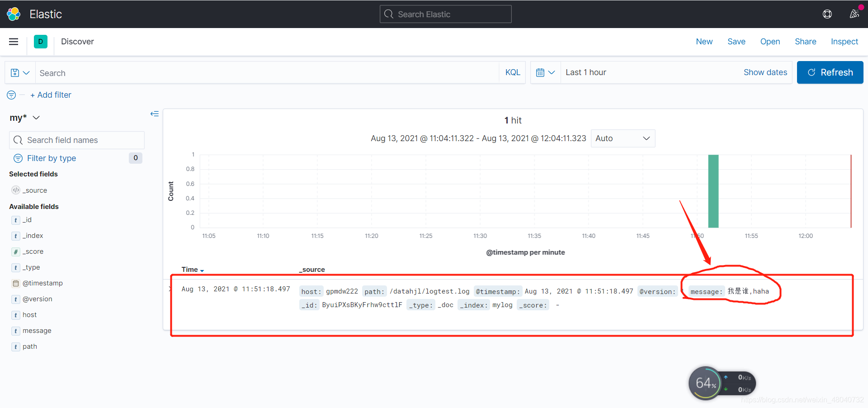Image resolution: width=868 pixels, height=408 pixels.
Task: Click the Discover breadcrumb
Action: [x=77, y=42]
